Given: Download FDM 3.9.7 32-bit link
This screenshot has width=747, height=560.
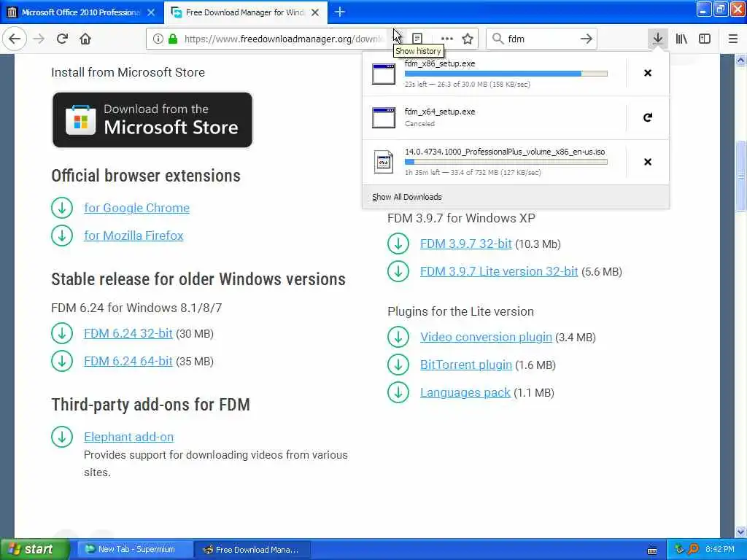Looking at the screenshot, I should [466, 244].
